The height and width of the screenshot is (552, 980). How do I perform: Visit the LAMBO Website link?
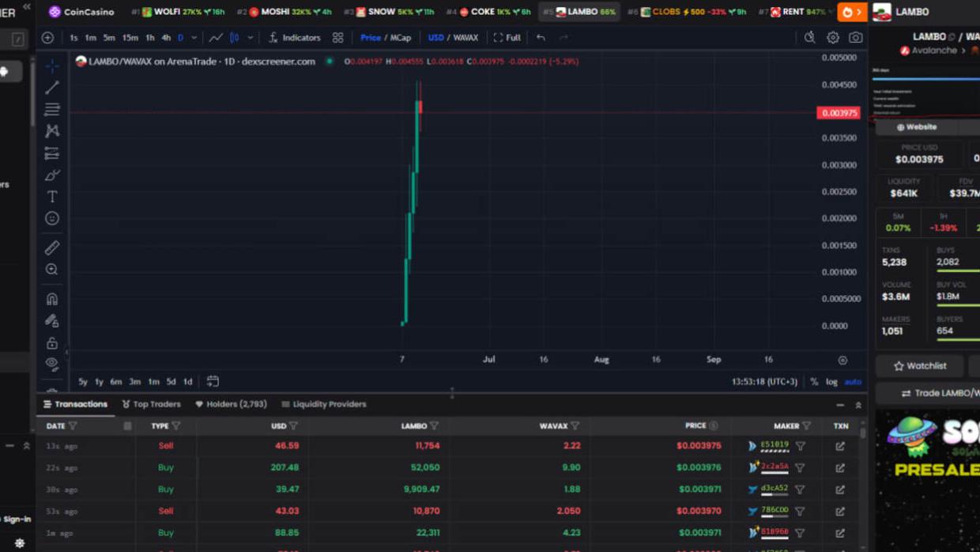(x=917, y=127)
